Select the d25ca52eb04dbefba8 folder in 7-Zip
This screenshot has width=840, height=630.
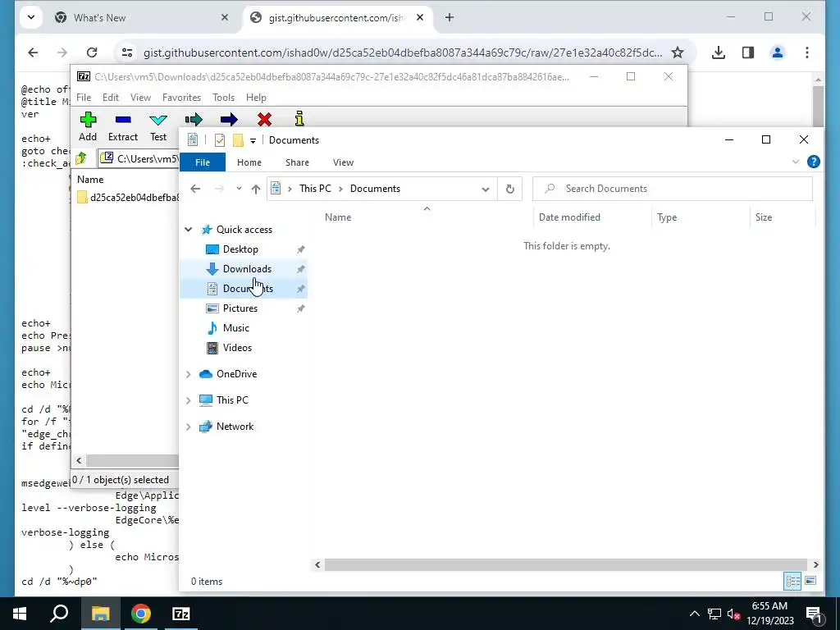[x=128, y=197]
